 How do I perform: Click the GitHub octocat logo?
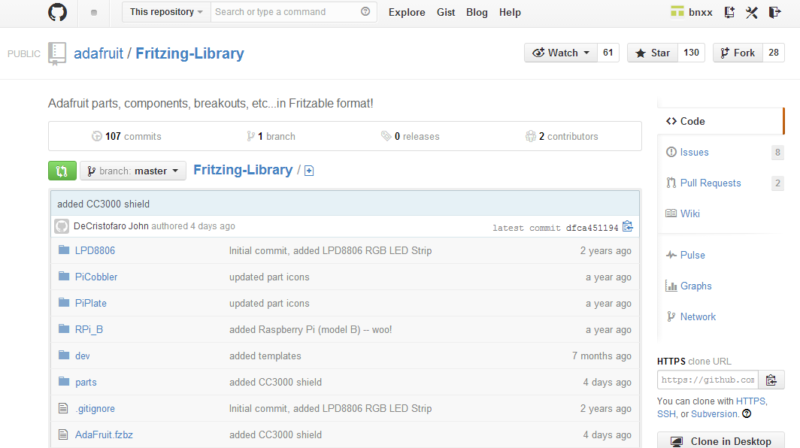click(x=57, y=12)
